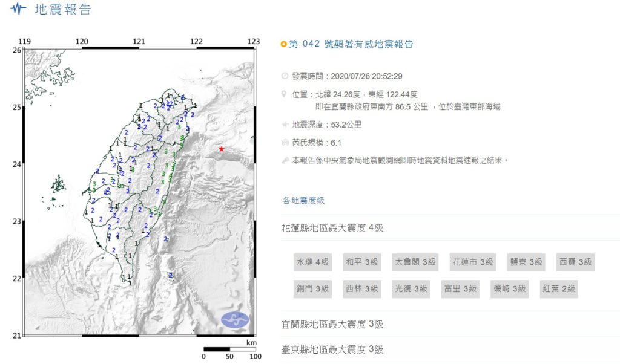This screenshot has width=620, height=364.
Task: Click the 太魯閣 3級 intensity tag
Action: coord(415,262)
